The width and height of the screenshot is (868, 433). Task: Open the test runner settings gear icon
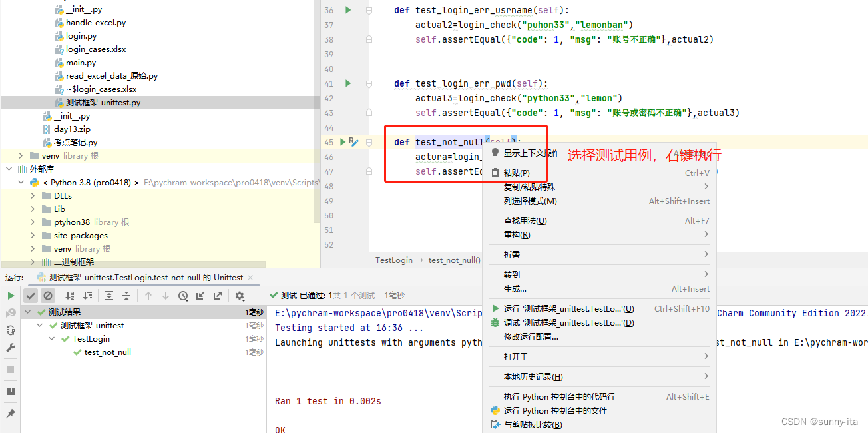pos(239,295)
